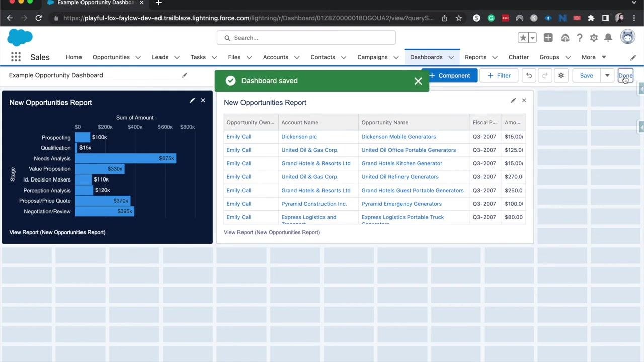Switch to the Chatter tab
Image resolution: width=644 pixels, height=362 pixels.
519,57
